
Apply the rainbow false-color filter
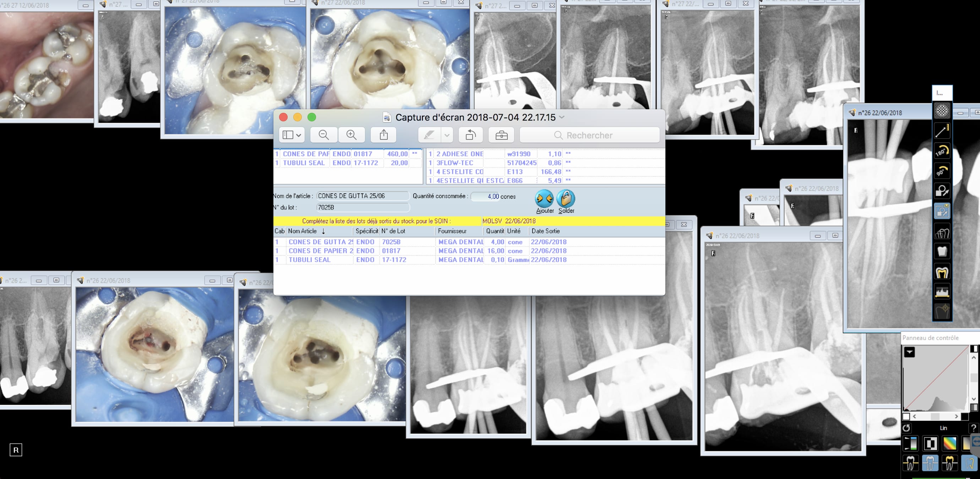[x=949, y=444]
